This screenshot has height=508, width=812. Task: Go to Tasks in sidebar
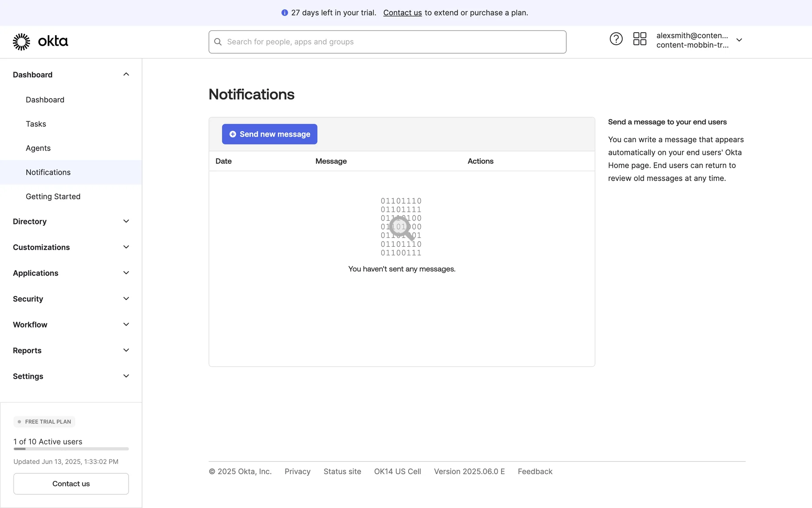[36, 124]
